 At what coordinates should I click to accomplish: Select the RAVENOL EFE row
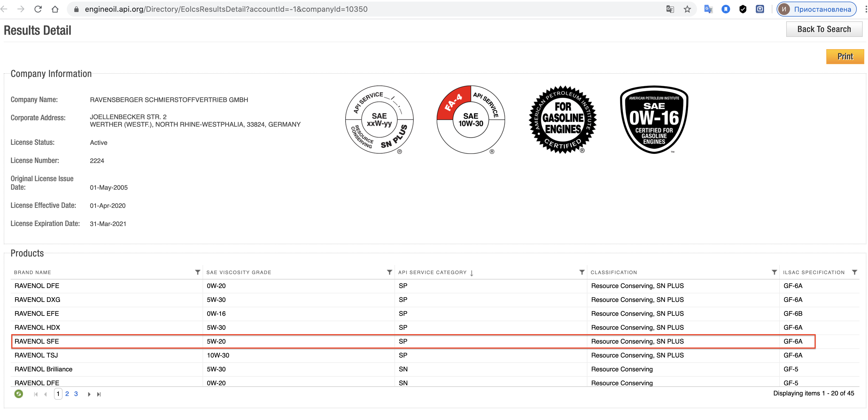[x=435, y=314]
